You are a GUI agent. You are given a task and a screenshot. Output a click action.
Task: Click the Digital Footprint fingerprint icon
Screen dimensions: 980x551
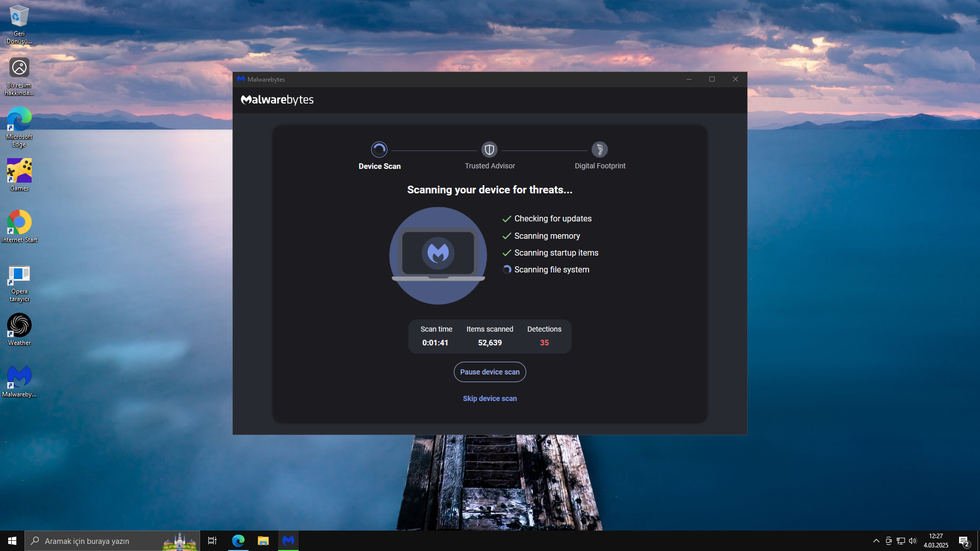[x=599, y=149]
